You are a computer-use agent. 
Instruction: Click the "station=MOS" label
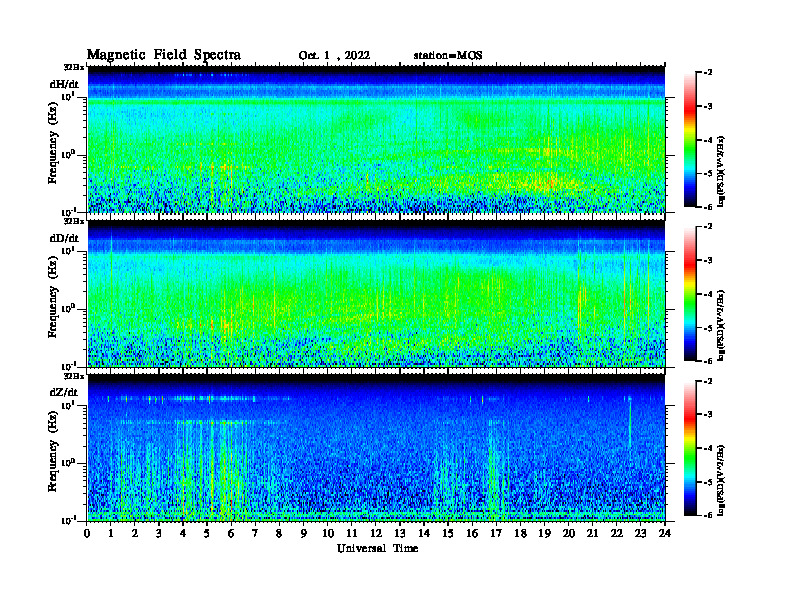click(x=448, y=56)
